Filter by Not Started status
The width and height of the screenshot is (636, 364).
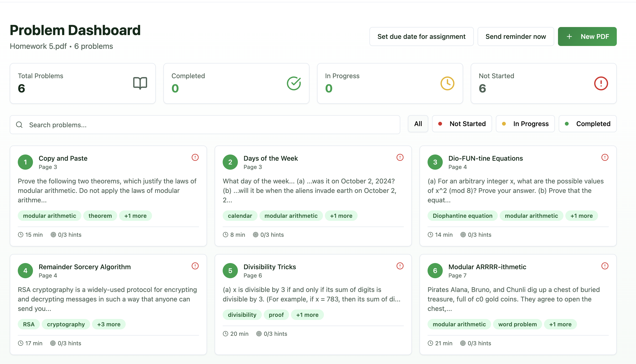point(462,123)
